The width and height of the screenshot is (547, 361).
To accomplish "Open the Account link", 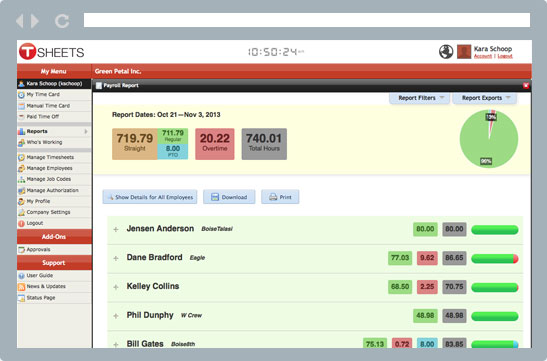I will pos(482,56).
